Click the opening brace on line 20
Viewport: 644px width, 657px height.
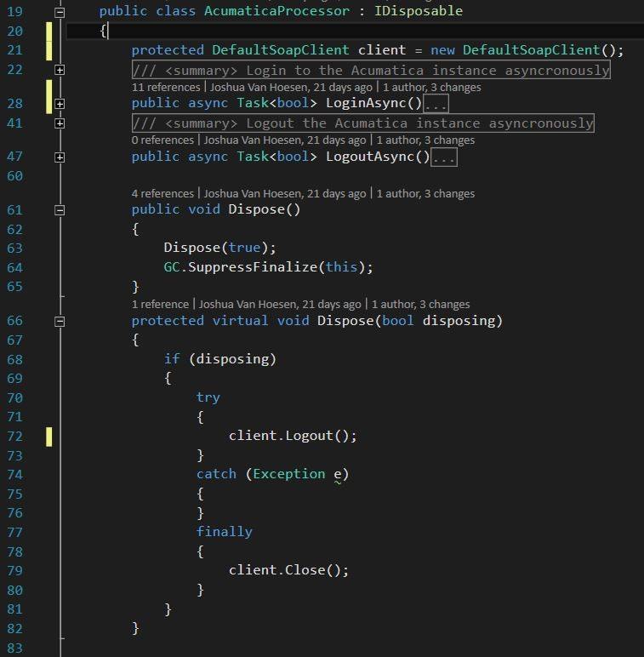pos(103,31)
